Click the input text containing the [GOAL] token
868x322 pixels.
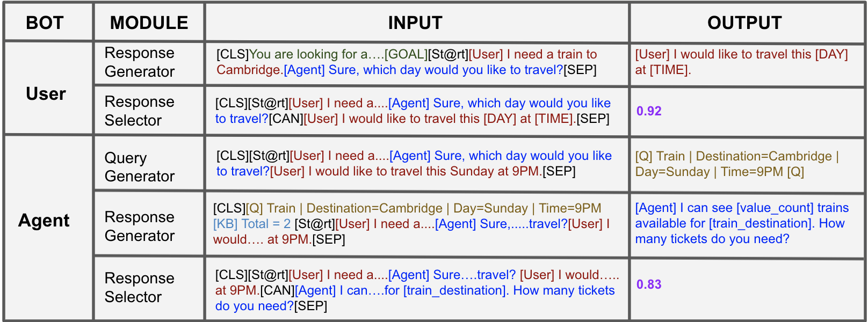click(x=407, y=62)
